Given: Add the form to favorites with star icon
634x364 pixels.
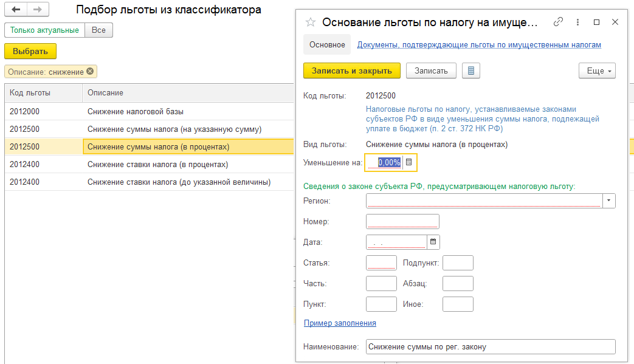Looking at the screenshot, I should (311, 22).
